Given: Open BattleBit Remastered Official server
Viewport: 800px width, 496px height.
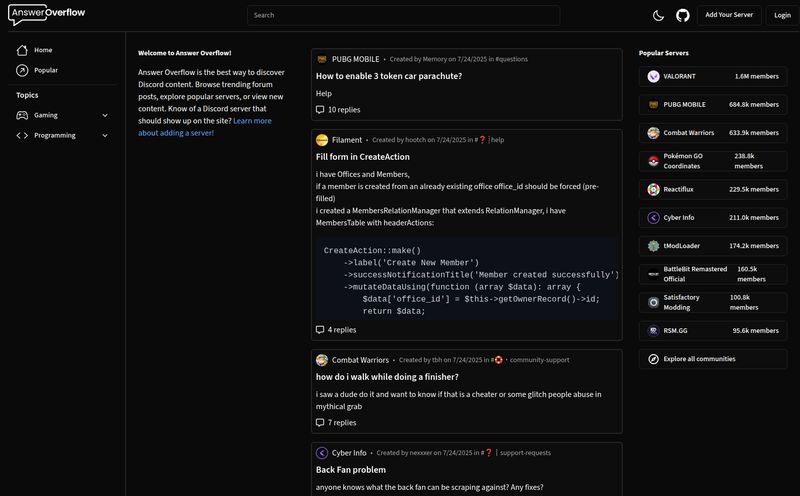Looking at the screenshot, I should pos(713,274).
